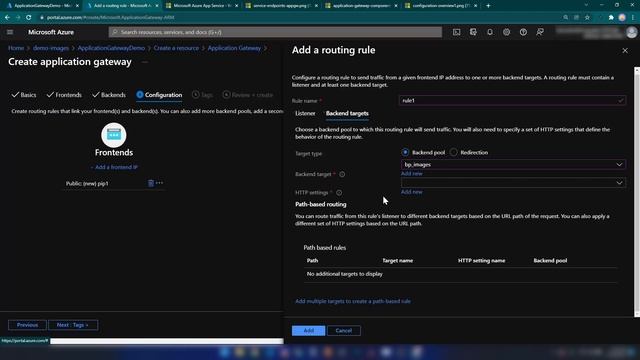The width and height of the screenshot is (640, 360).
Task: Open the browser three-dot menu
Action: (633, 18)
